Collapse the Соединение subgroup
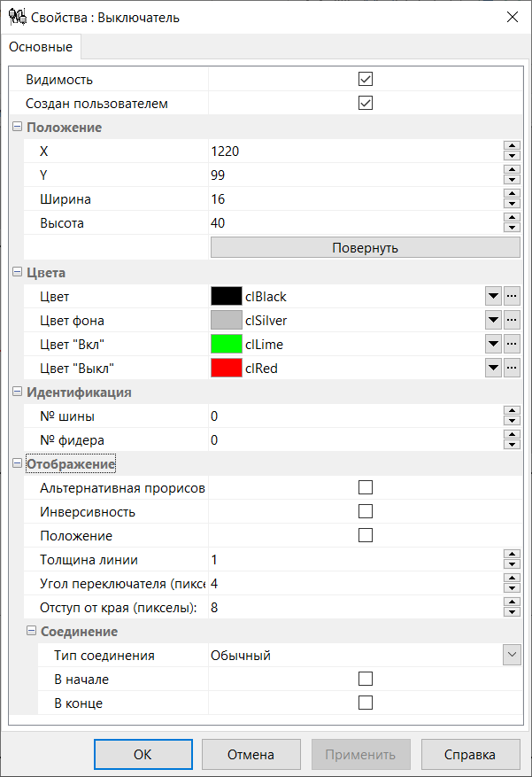Image resolution: width=532 pixels, height=777 pixels. click(x=31, y=631)
